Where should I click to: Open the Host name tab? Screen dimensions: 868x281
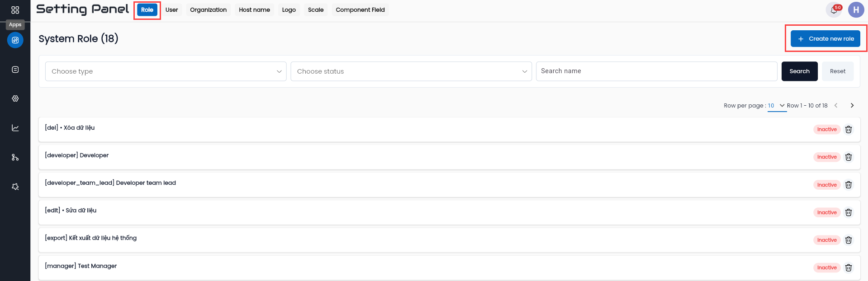(254, 10)
